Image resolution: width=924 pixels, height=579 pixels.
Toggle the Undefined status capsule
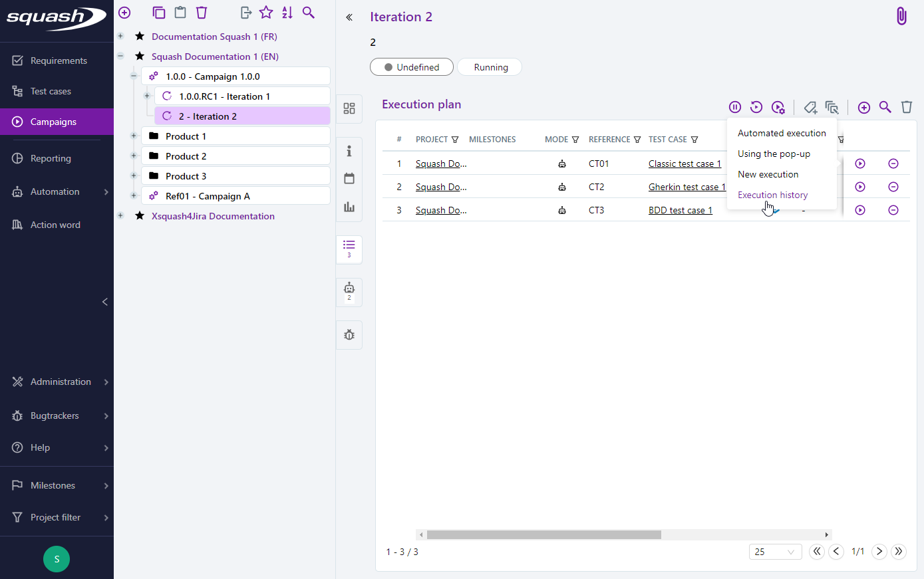click(x=412, y=67)
